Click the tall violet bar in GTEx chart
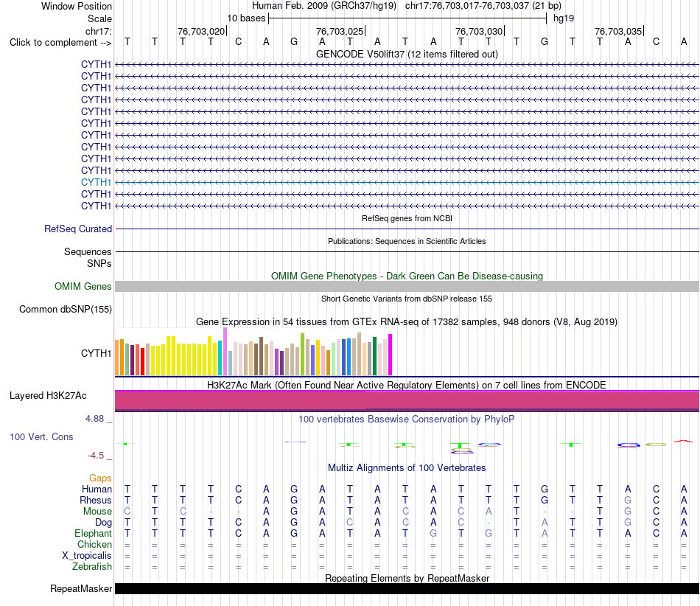700x606 pixels. coord(225,352)
